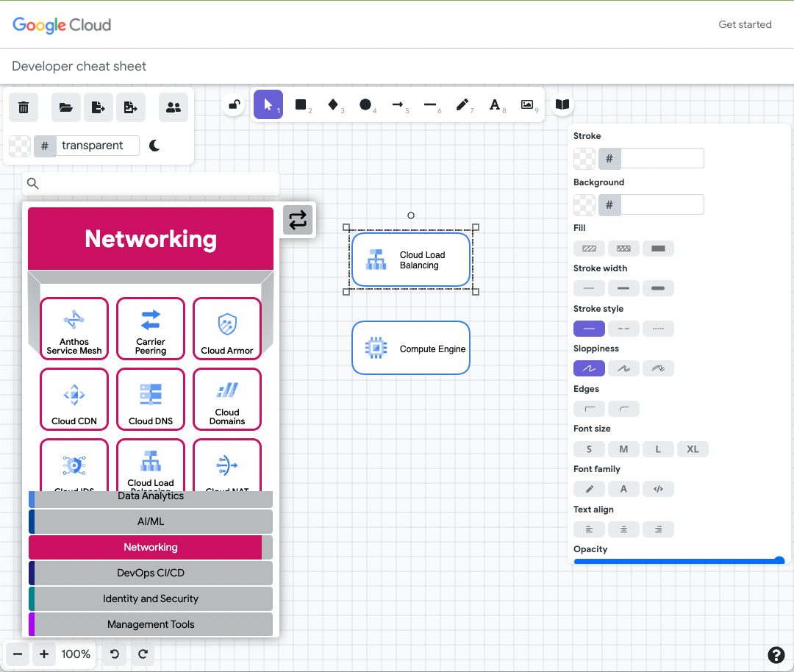The width and height of the screenshot is (794, 672).
Task: Select solid fill style
Action: pyautogui.click(x=658, y=249)
